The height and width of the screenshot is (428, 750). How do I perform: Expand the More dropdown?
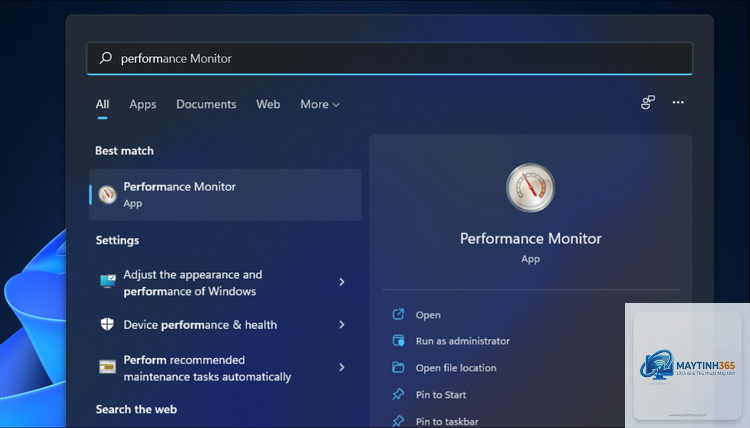click(x=320, y=104)
